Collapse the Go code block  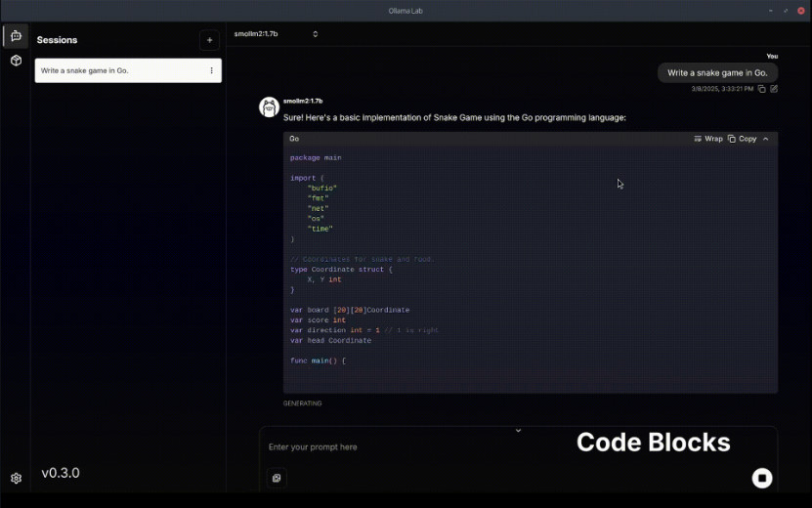(x=766, y=139)
